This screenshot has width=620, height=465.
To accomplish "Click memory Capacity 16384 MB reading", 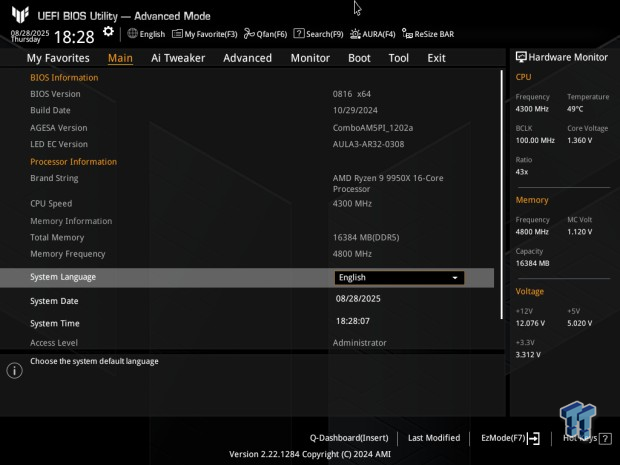I will 532,263.
